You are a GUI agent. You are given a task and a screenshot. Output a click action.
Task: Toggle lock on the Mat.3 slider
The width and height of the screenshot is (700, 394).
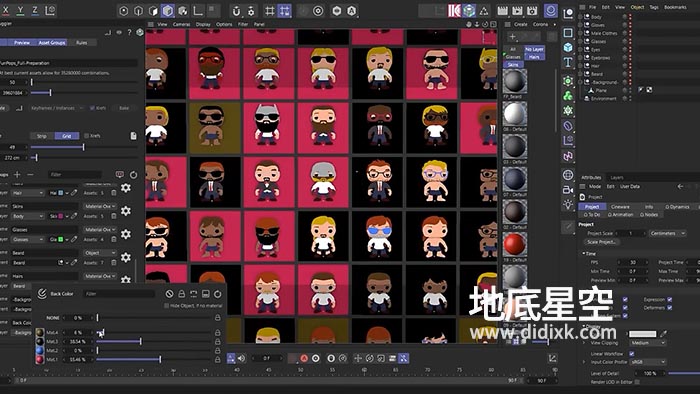pos(217,341)
